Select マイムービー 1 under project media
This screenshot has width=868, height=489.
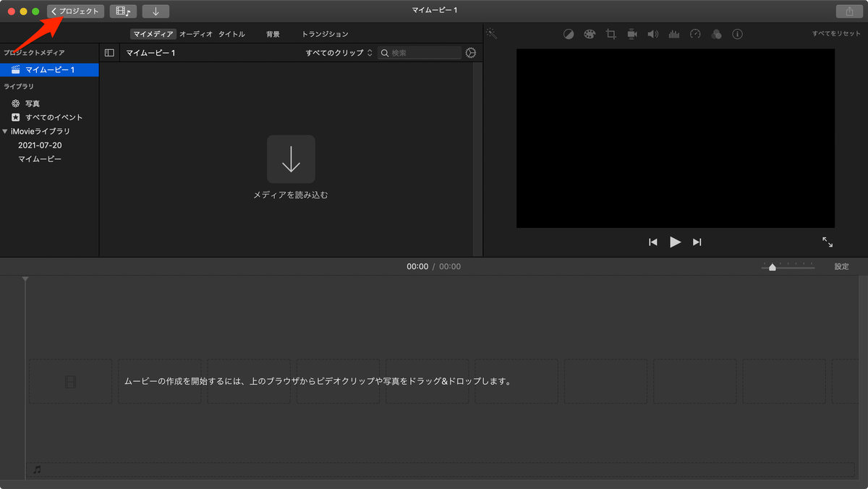(x=49, y=70)
